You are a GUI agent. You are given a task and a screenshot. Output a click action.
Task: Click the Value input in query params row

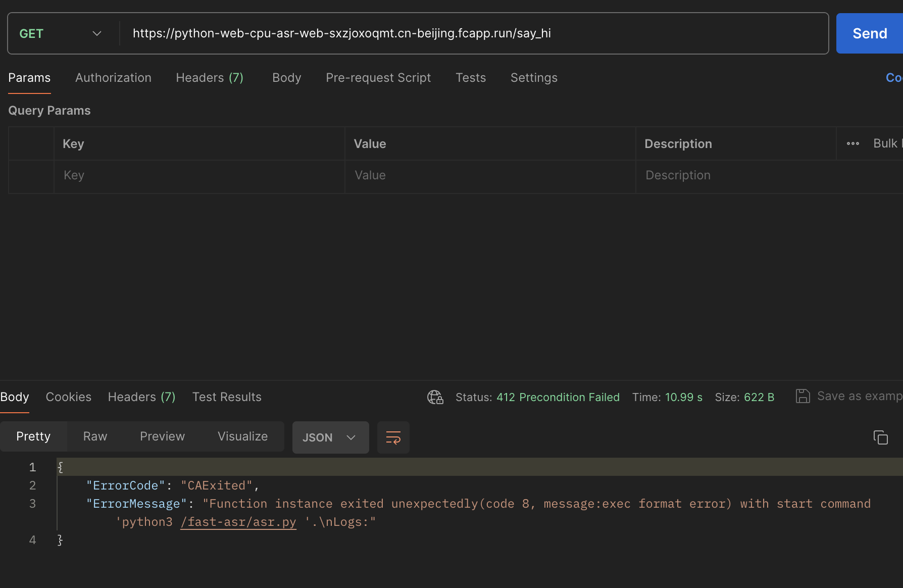pyautogui.click(x=490, y=175)
